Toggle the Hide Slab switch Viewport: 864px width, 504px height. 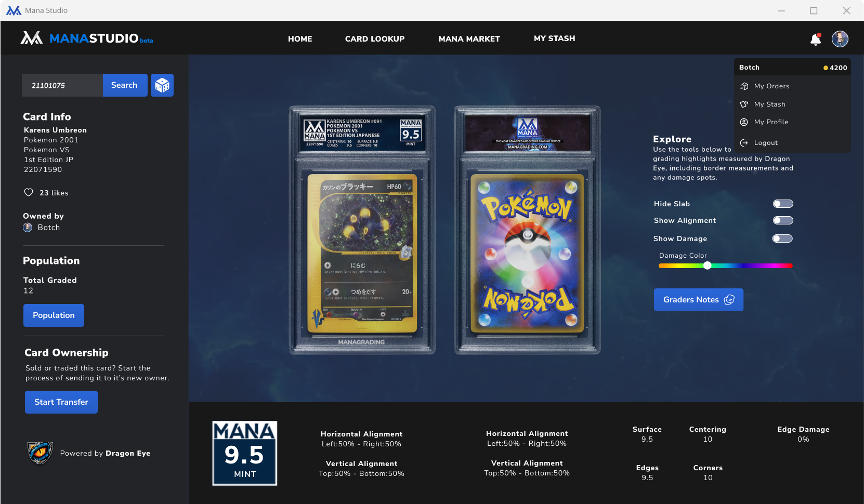(782, 204)
